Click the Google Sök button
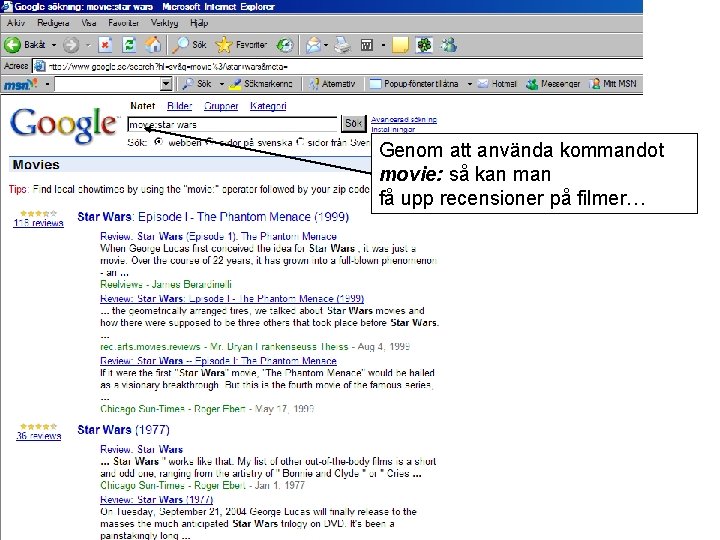The height and width of the screenshot is (540, 720). pyautogui.click(x=354, y=123)
